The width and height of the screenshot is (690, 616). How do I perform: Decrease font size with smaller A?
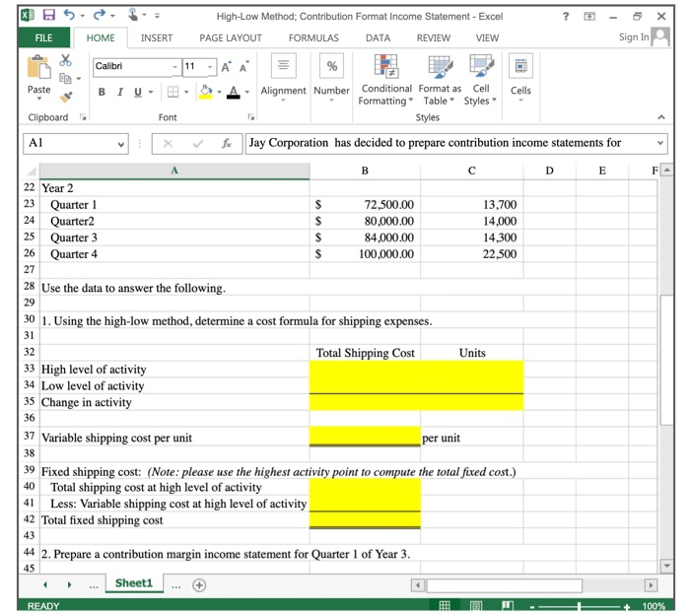(x=244, y=67)
